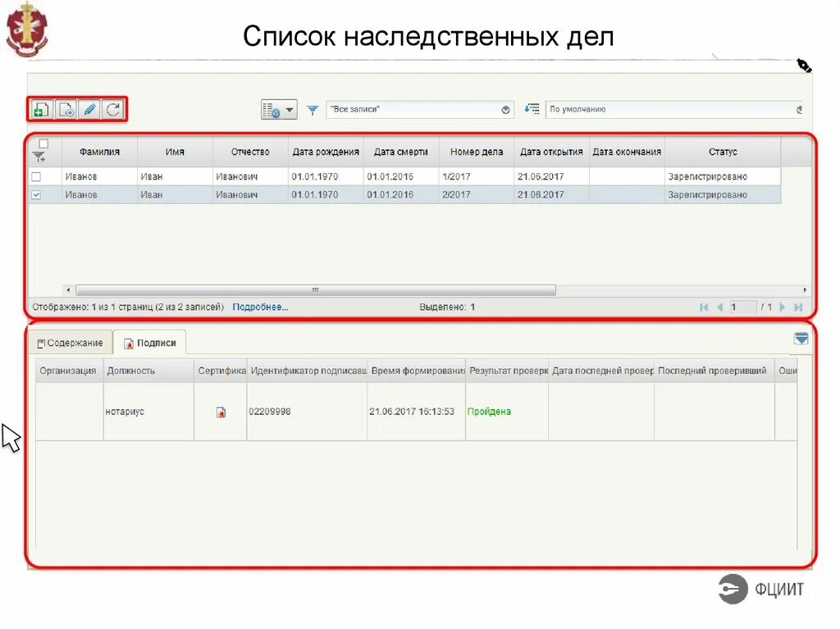The image size is (840, 629).
Task: Click the green Пройдена result
Action: coord(489,412)
